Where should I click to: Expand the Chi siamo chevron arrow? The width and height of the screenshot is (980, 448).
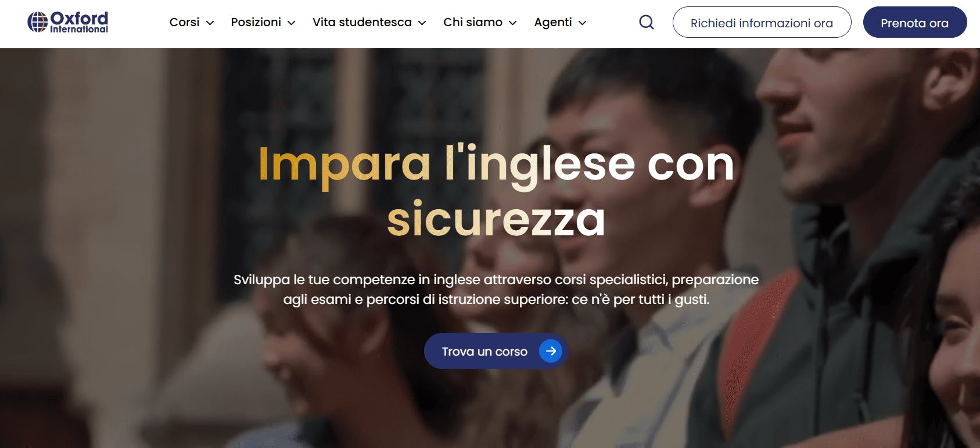pyautogui.click(x=513, y=23)
